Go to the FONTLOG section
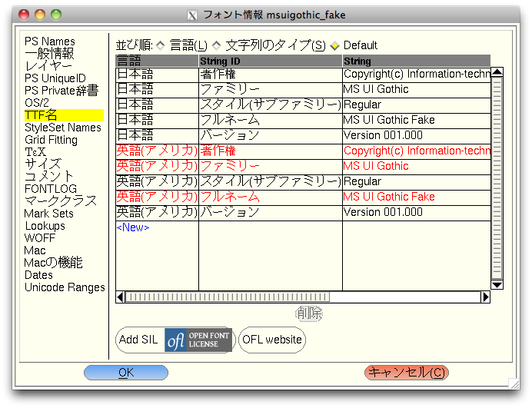 tap(51, 188)
